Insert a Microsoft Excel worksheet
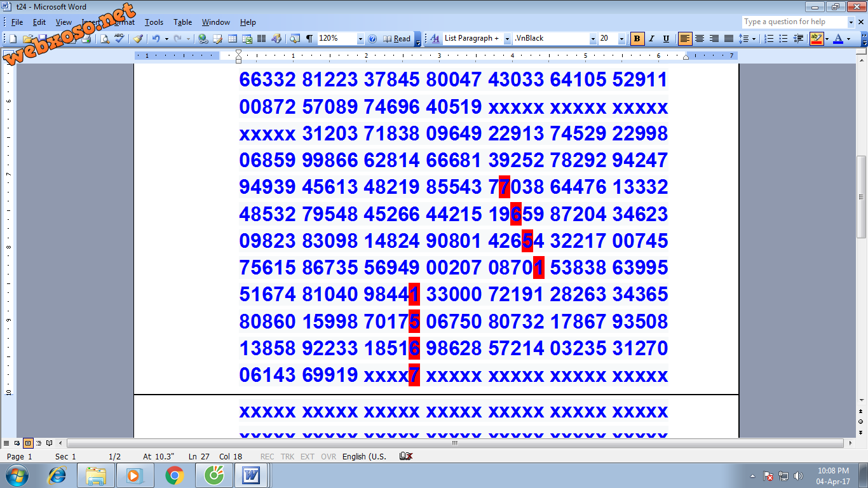The width and height of the screenshot is (868, 488). (247, 39)
